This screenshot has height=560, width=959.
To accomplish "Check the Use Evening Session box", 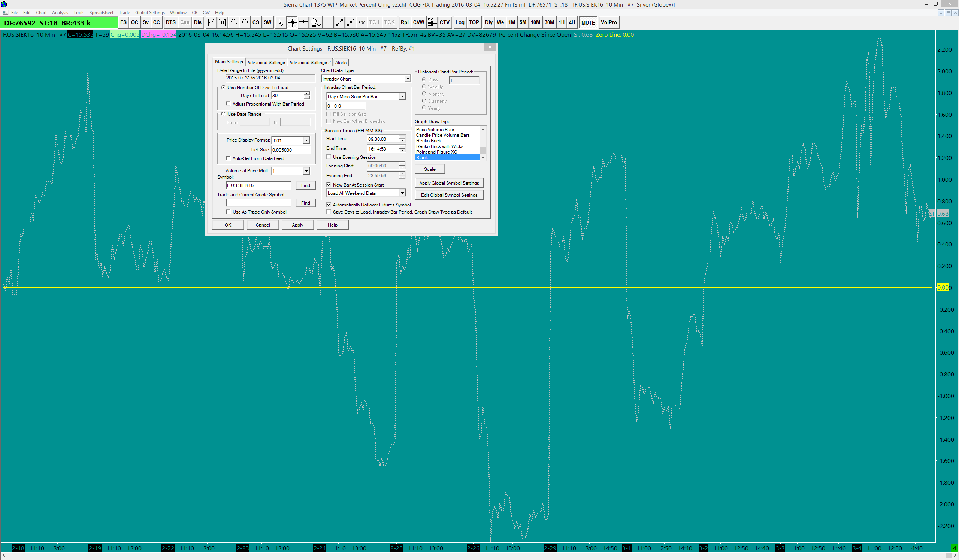I will pyautogui.click(x=329, y=157).
